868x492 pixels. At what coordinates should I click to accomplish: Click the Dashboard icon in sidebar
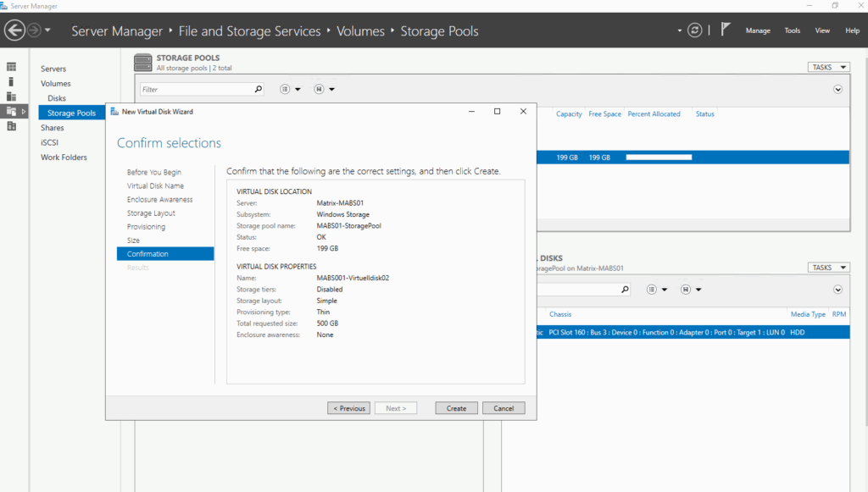coord(11,67)
